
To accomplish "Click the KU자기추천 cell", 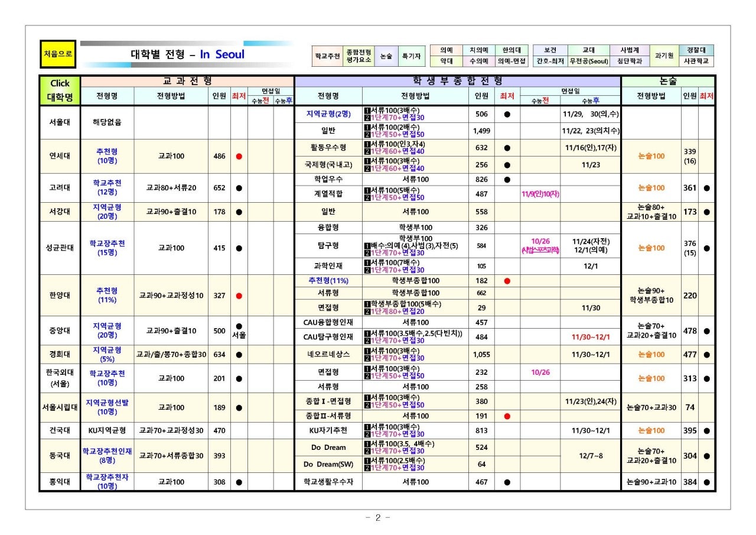I will 328,431.
